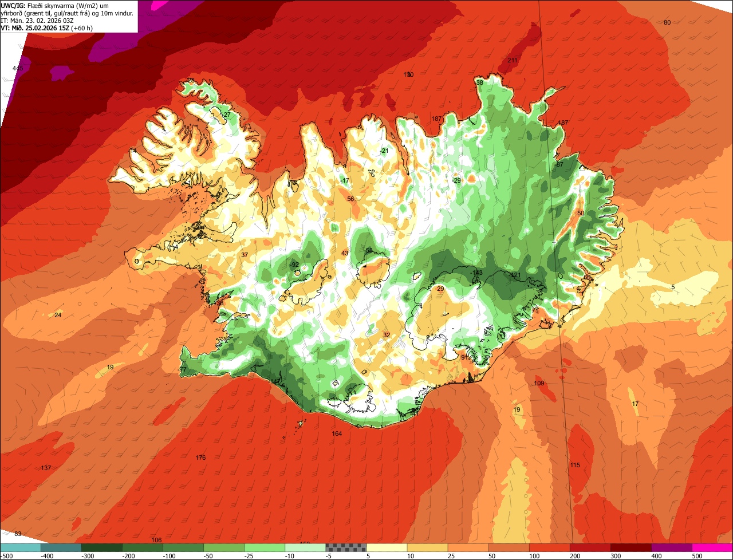The width and height of the screenshot is (733, 560).
Task: Click the value 106 on the map
Action: pos(156,540)
